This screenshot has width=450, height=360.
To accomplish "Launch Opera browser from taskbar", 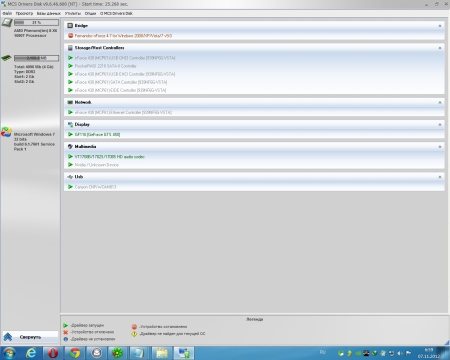I will 53,353.
